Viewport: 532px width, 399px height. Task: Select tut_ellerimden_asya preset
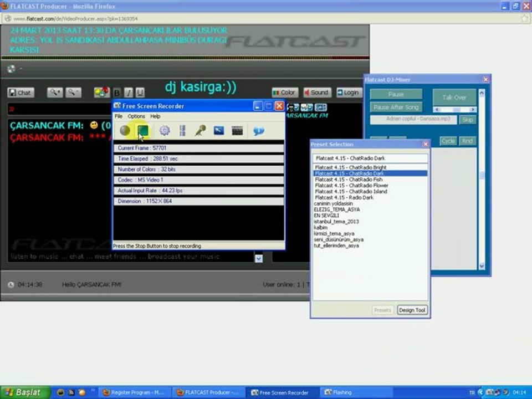point(370,245)
